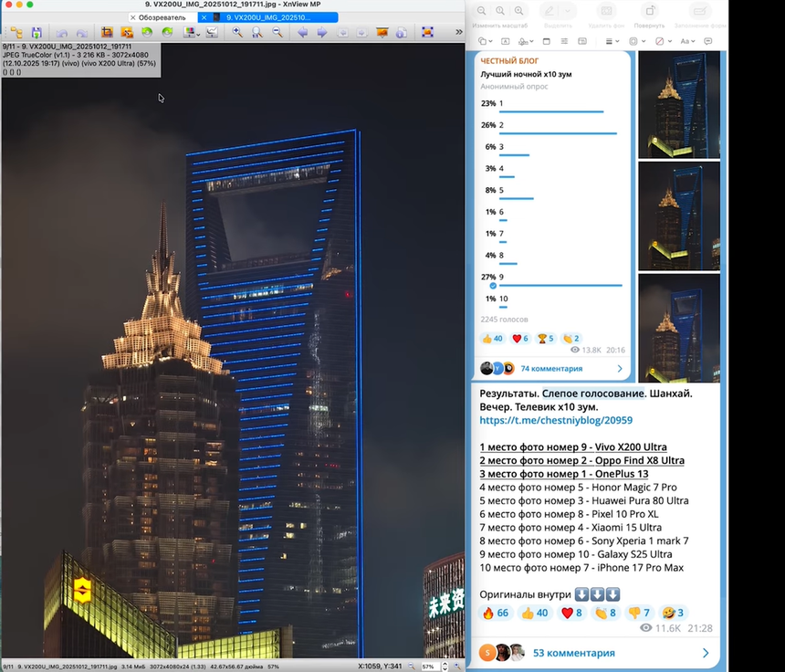This screenshot has height=672, width=785.
Task: Go to previous image with left arrow
Action: 303,32
